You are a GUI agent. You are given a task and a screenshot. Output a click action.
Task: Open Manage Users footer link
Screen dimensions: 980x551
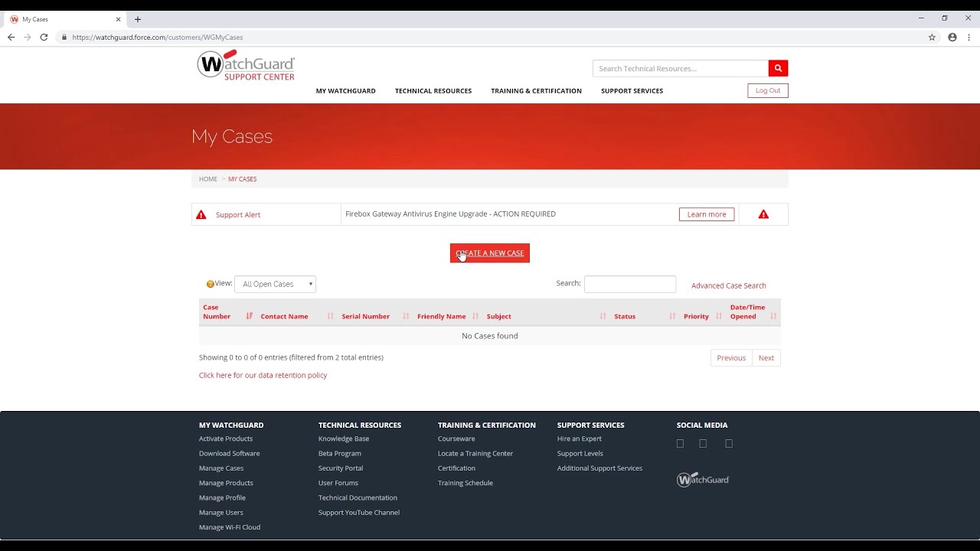[x=221, y=513]
